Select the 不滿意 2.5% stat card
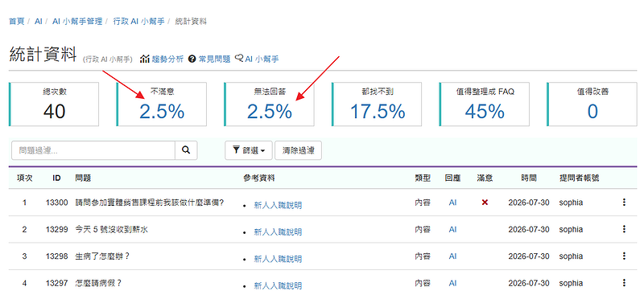Image resolution: width=644 pixels, height=295 pixels. (x=162, y=104)
